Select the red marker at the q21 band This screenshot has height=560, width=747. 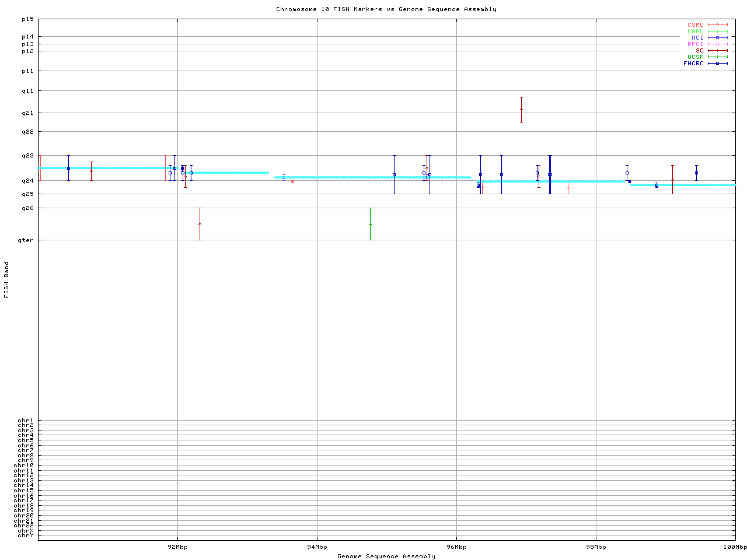(x=521, y=110)
